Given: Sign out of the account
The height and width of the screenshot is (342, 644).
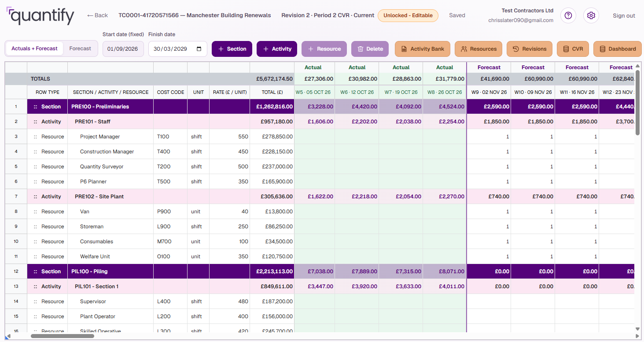Looking at the screenshot, I should point(624,16).
